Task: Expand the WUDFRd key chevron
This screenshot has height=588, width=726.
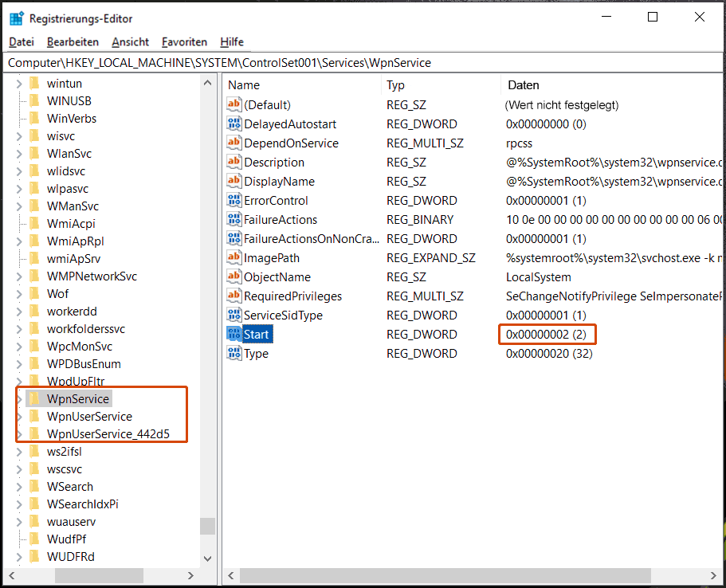Action: tap(19, 557)
